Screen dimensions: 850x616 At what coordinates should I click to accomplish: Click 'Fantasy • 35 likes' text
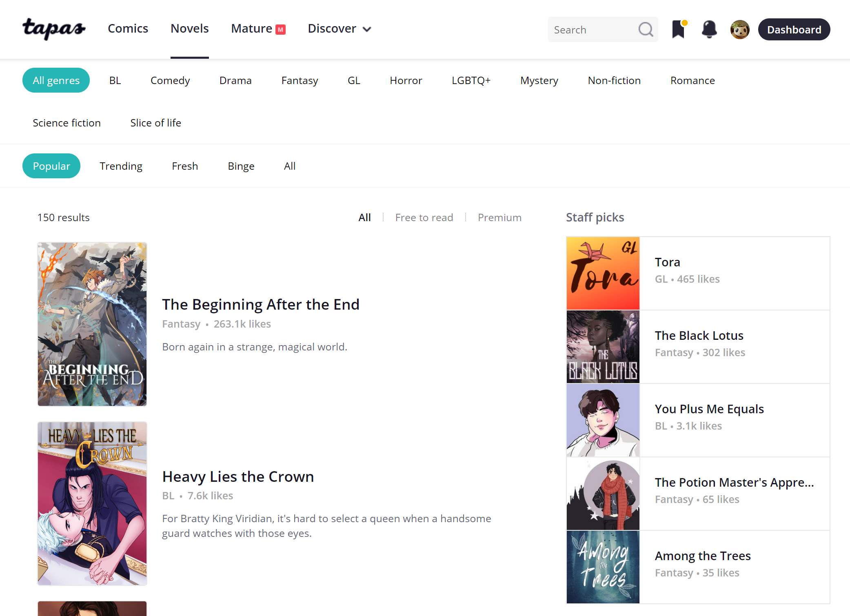[697, 573]
